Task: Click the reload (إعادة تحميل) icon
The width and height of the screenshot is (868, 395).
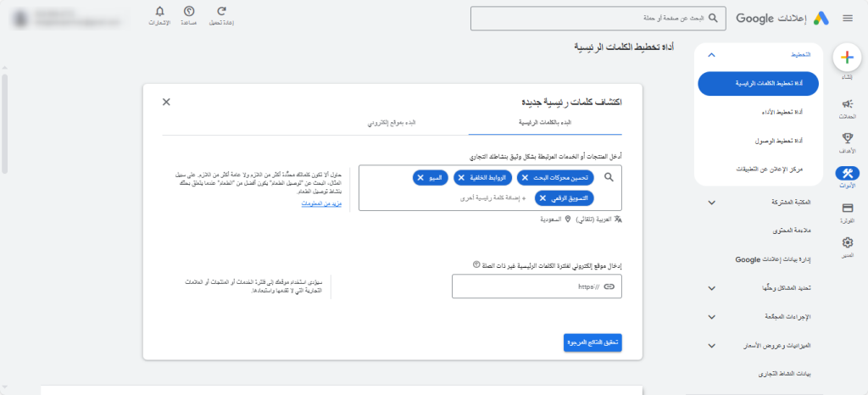Action: pyautogui.click(x=221, y=11)
